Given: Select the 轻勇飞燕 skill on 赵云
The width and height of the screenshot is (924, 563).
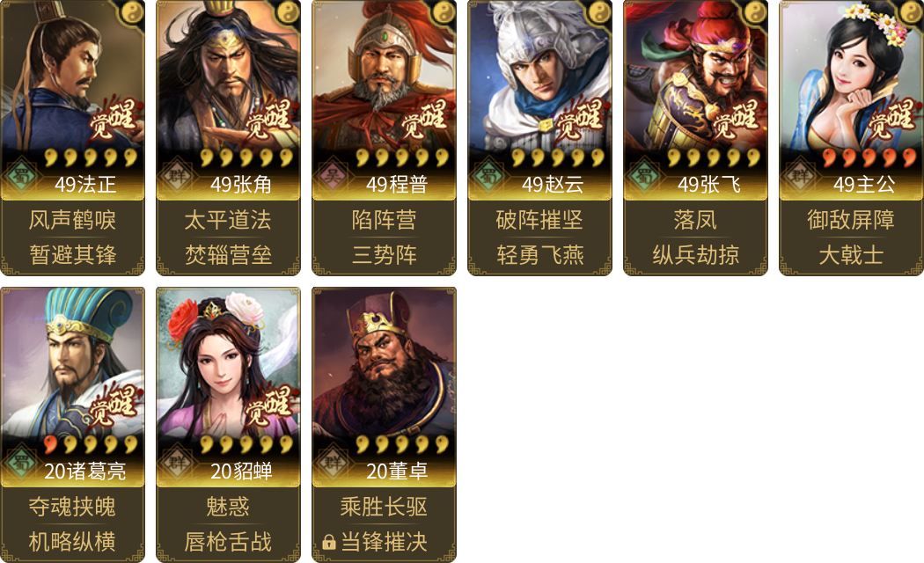Looking at the screenshot, I should point(539,255).
